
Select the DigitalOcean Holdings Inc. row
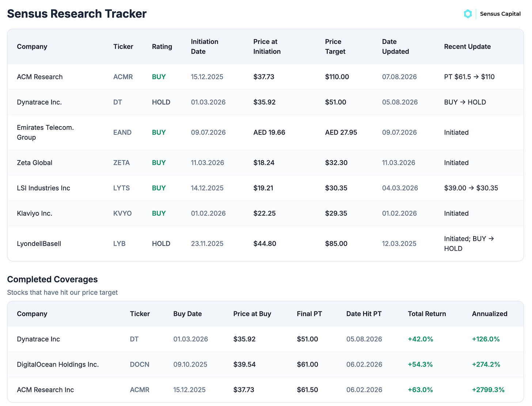click(266, 364)
